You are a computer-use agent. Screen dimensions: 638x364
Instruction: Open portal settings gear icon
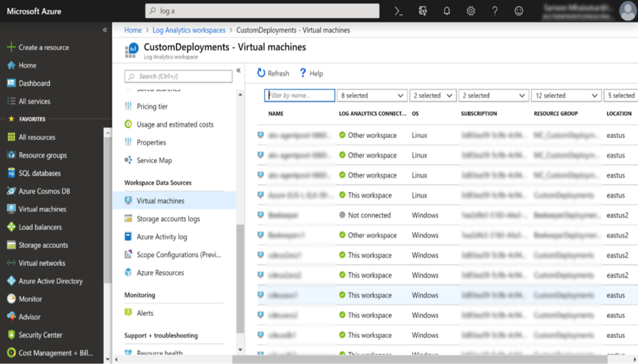click(471, 11)
